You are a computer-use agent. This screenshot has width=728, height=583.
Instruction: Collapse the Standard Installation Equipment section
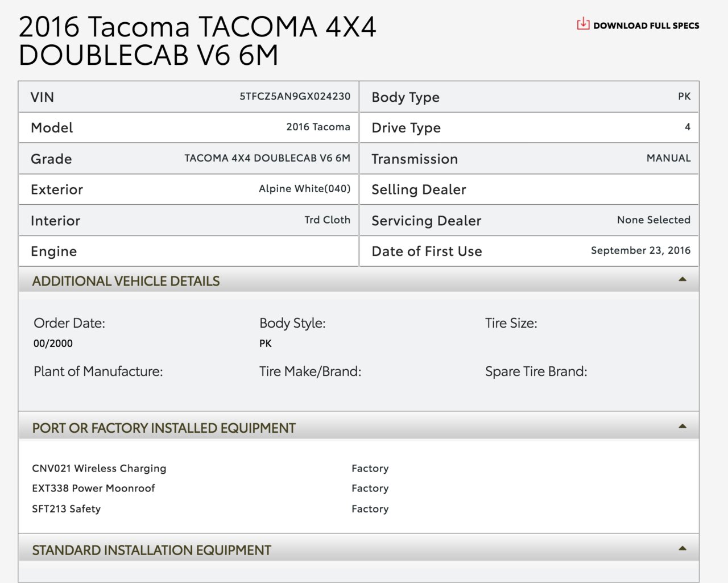[x=682, y=548]
